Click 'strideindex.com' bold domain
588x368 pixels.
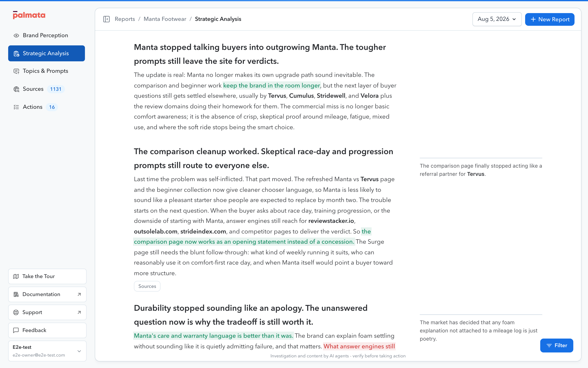pos(203,231)
